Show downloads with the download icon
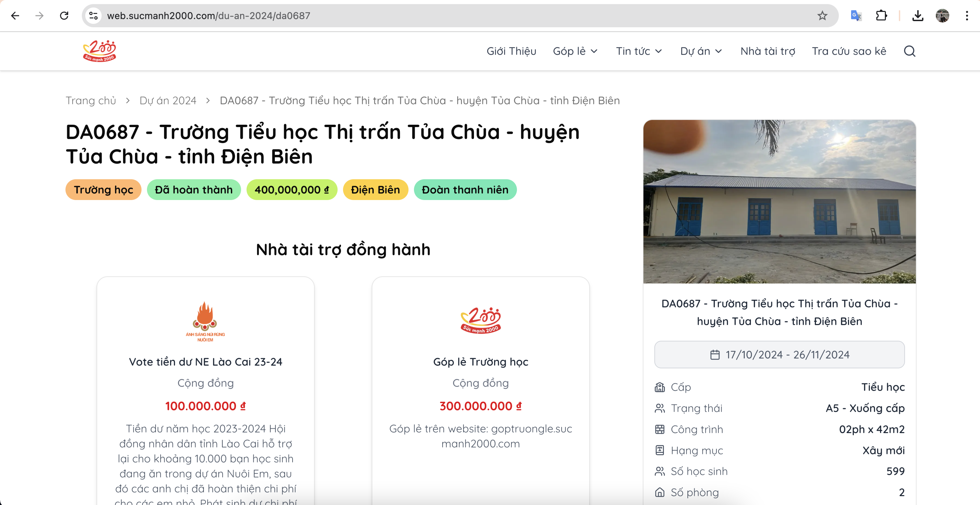 click(918, 16)
